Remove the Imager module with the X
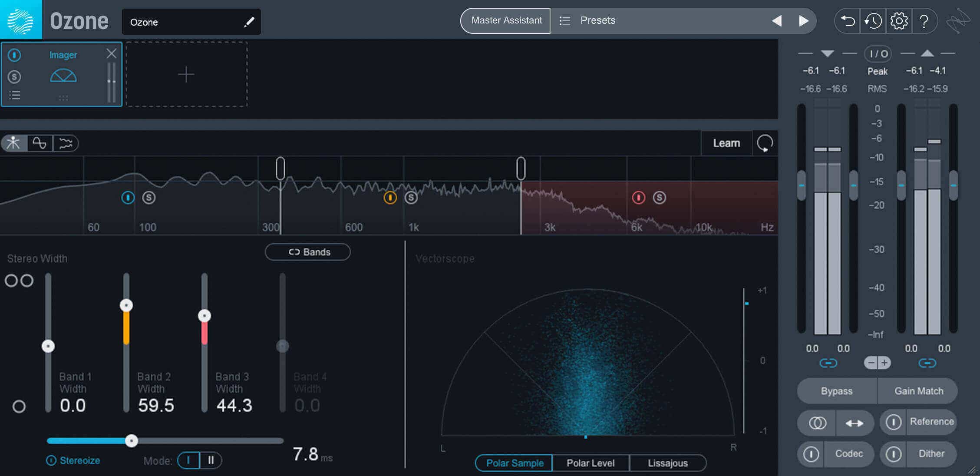The image size is (980, 476). coord(112,53)
